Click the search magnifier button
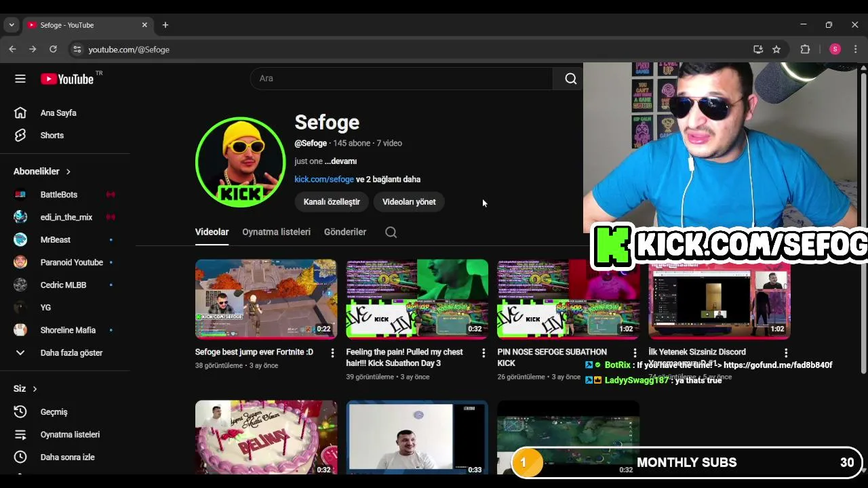Image resolution: width=868 pixels, height=488 pixels. coord(571,79)
